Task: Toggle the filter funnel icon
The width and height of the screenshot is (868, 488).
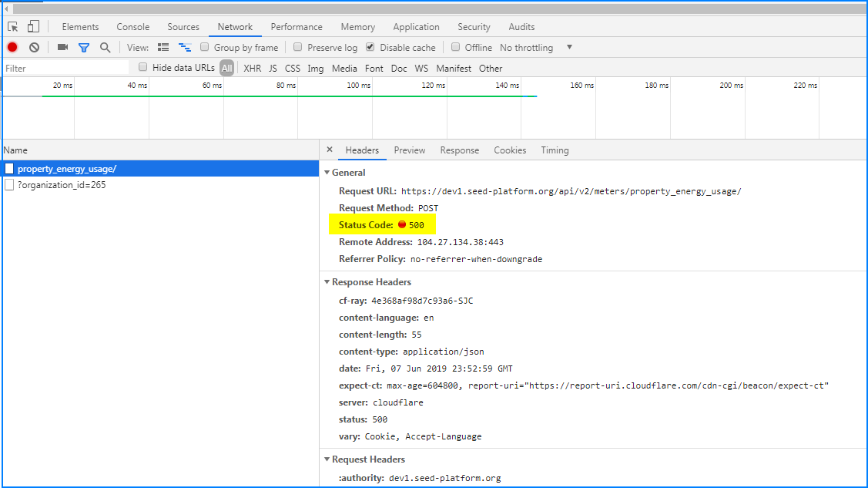Action: [x=84, y=48]
